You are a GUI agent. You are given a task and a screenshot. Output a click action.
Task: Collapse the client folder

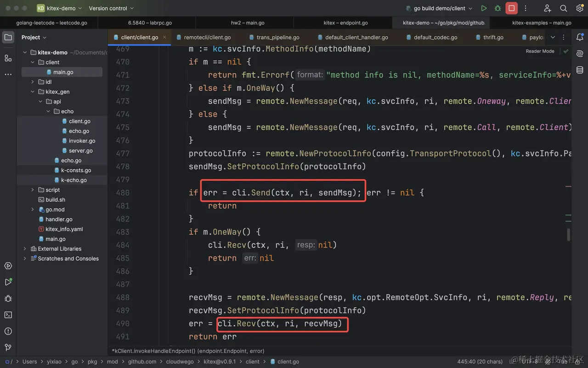click(x=33, y=62)
